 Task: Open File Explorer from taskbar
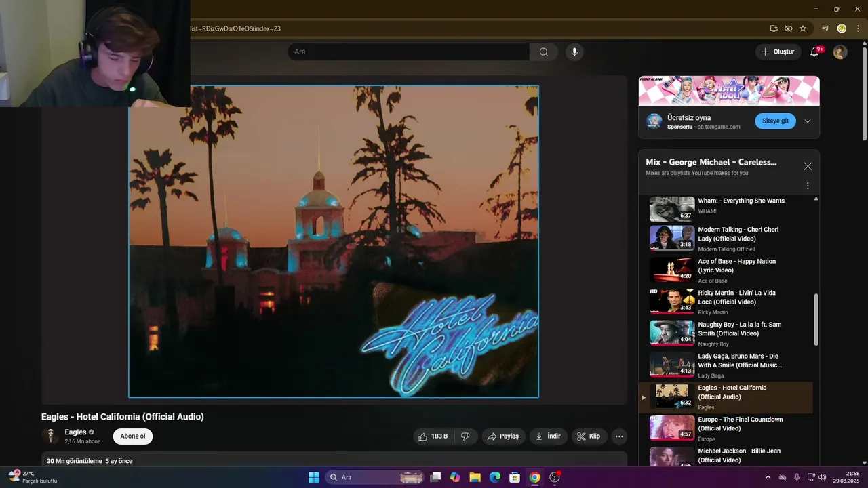tap(475, 477)
